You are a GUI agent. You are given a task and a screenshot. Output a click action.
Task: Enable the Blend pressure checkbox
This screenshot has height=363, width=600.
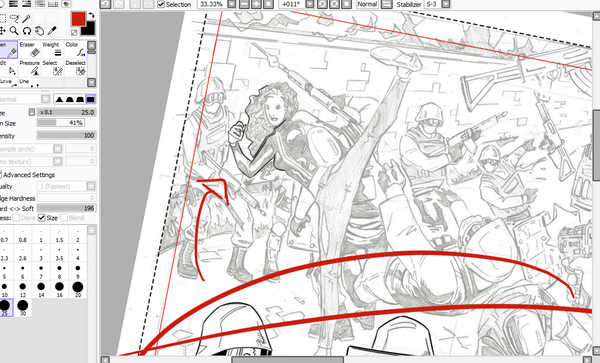click(64, 218)
